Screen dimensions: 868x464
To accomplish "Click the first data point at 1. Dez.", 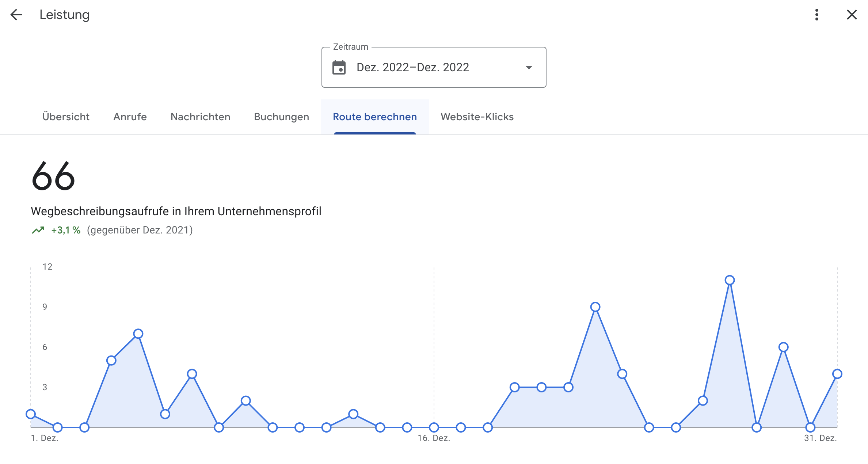I will 31,414.
